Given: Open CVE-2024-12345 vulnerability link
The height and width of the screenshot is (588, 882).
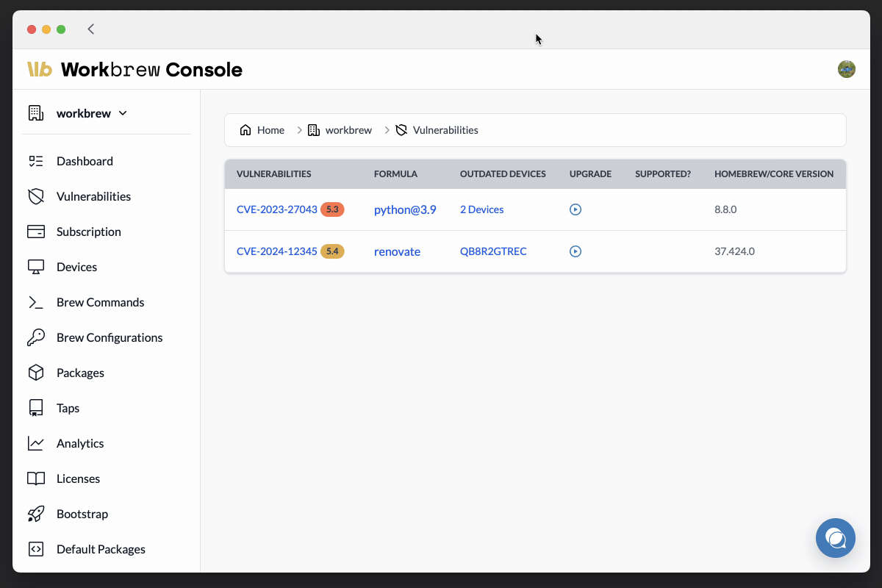Looking at the screenshot, I should click(x=276, y=251).
